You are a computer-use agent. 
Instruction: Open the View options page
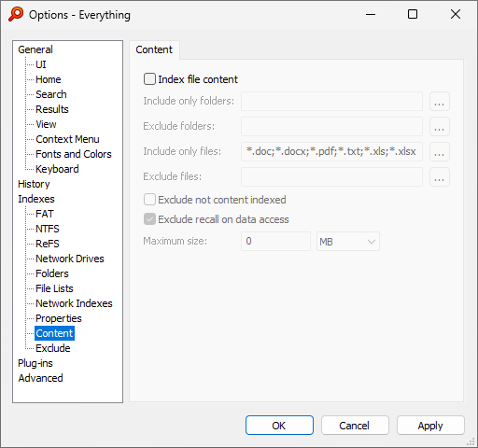(46, 124)
